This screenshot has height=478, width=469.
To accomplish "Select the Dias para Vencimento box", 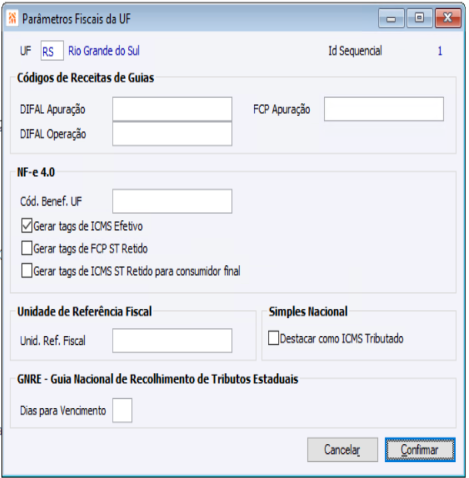I will (122, 410).
